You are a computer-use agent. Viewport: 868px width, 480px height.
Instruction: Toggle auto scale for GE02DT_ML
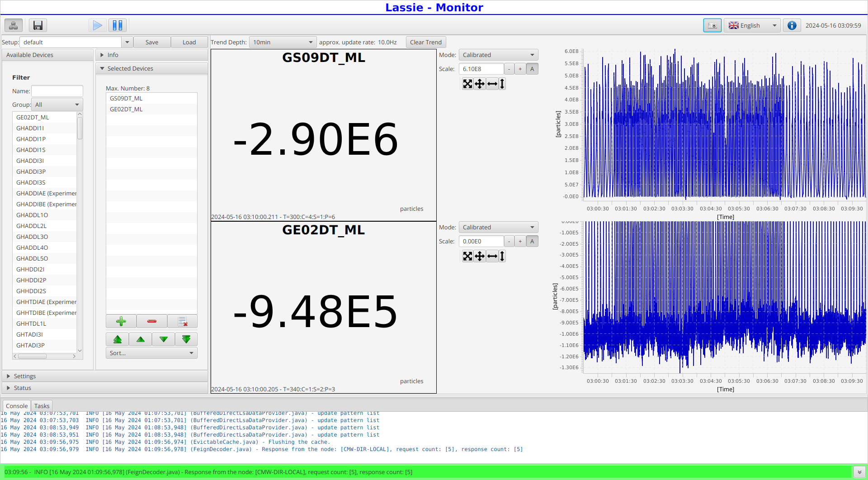(x=532, y=241)
